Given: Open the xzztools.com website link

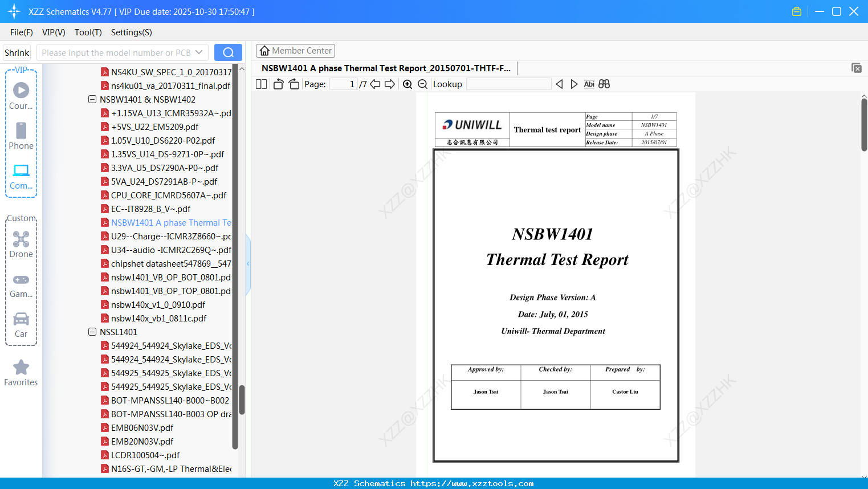Looking at the screenshot, I should tap(472, 483).
